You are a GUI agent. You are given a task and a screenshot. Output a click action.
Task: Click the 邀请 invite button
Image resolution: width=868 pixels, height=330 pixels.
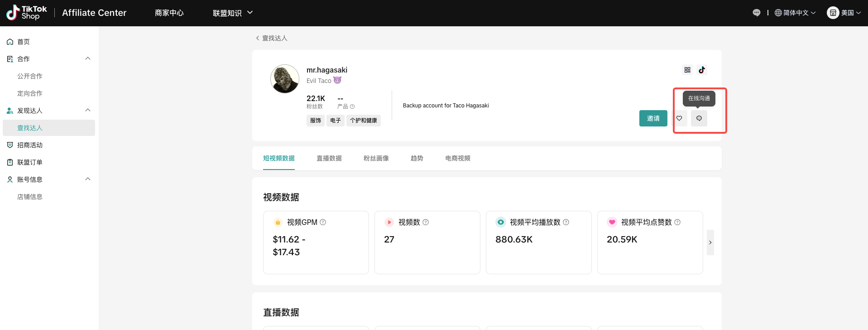coord(653,118)
